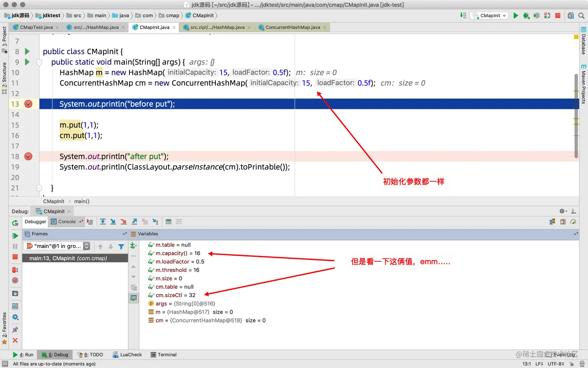Stop the debug session from the sidebar
Viewport: 588px width, 368px height.
click(15, 257)
